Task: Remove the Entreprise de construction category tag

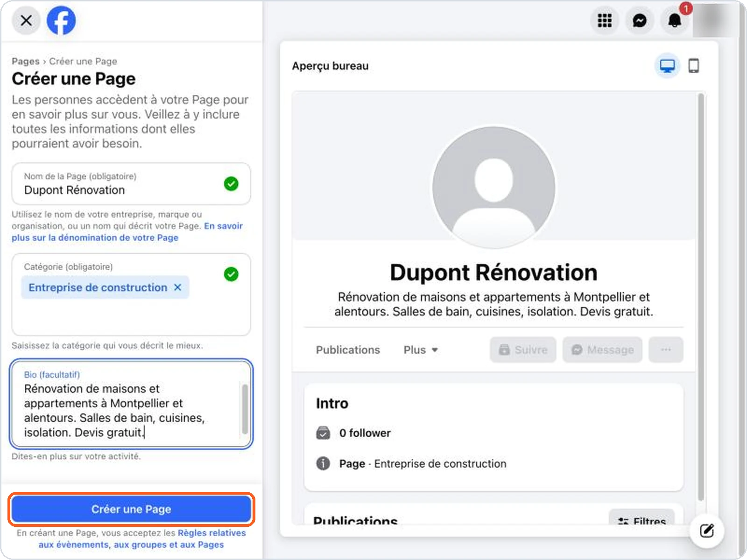Action: 178,287
